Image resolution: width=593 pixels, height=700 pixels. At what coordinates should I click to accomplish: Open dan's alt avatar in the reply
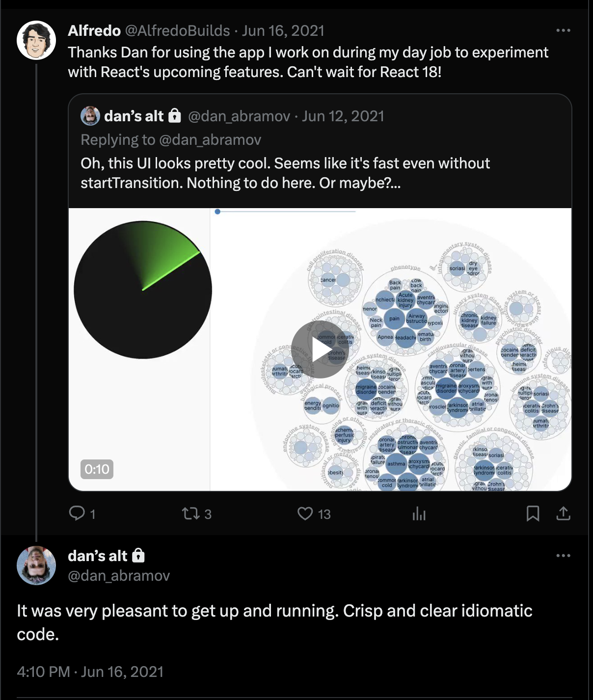[36, 565]
